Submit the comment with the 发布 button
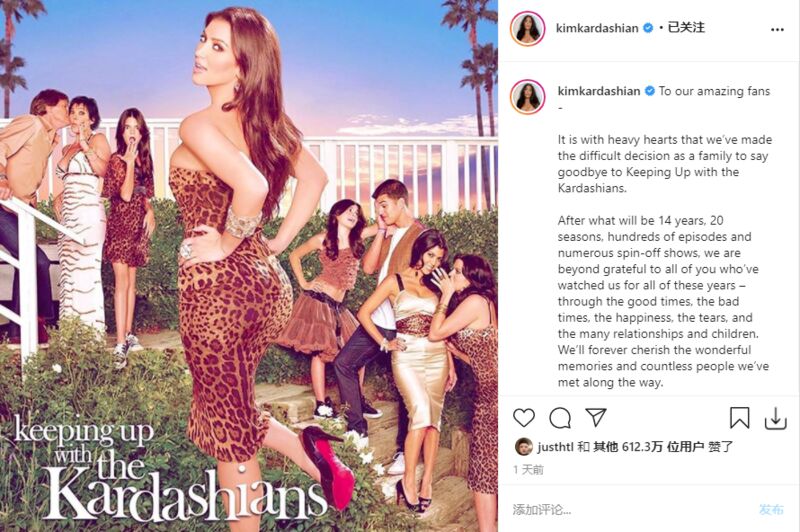Screen dimensions: 800x532 (771, 509)
